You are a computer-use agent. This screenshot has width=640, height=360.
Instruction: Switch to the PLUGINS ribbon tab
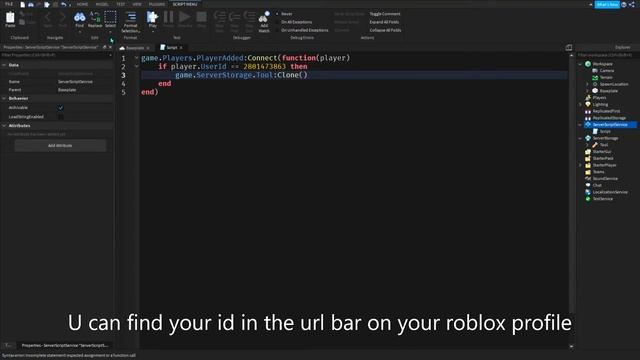[x=157, y=4]
